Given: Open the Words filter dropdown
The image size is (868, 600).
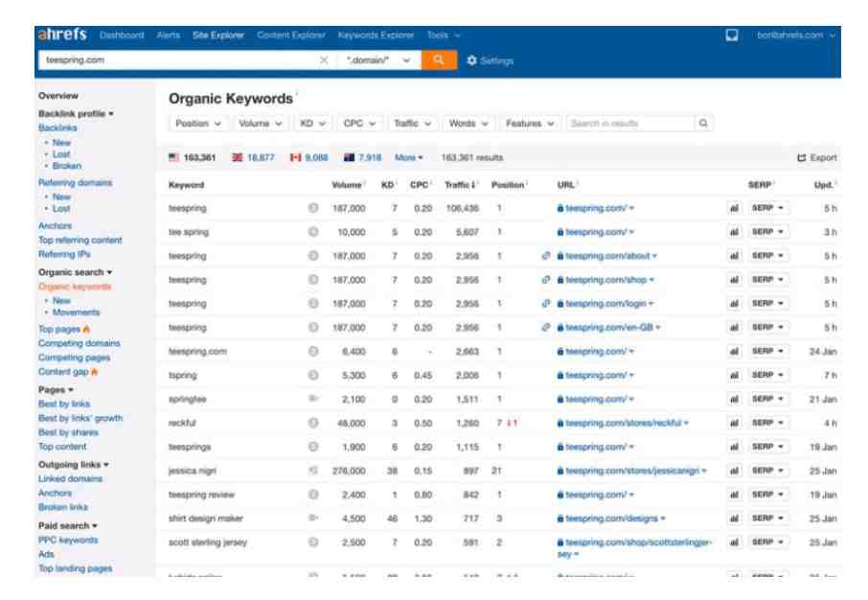Looking at the screenshot, I should point(468,123).
